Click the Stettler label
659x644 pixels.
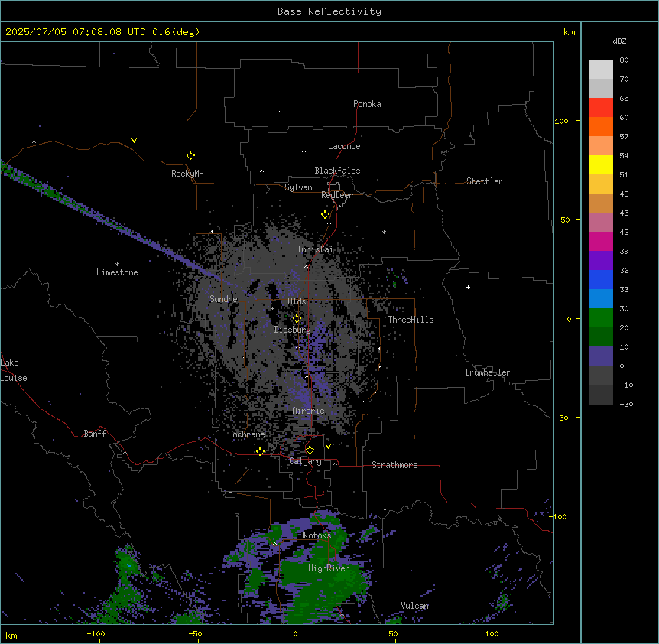485,181
